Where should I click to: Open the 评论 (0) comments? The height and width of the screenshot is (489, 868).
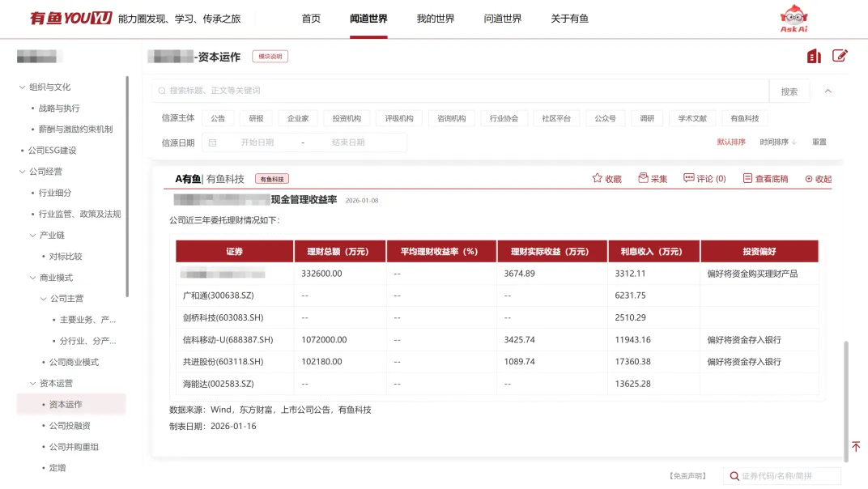pyautogui.click(x=704, y=178)
